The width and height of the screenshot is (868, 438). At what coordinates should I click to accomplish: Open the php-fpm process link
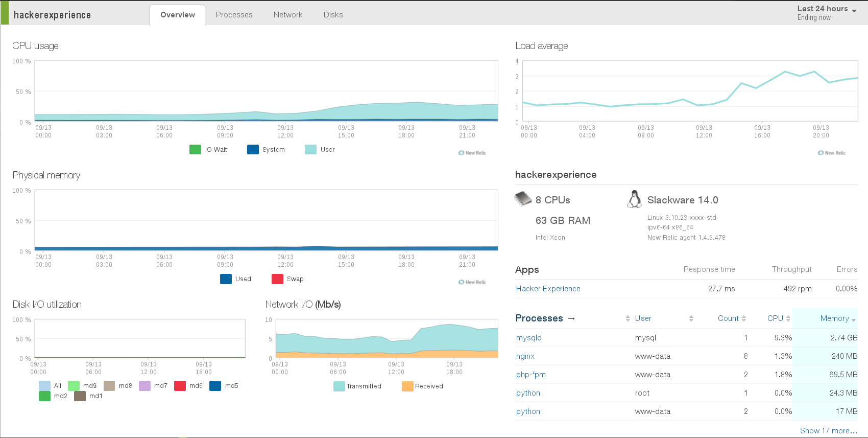click(x=531, y=375)
